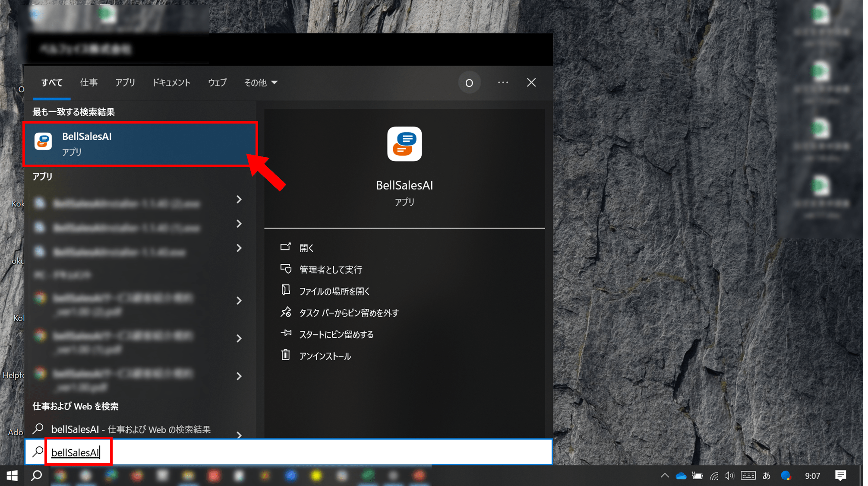
Task: Expand first blurred app result chevron
Action: 239,199
